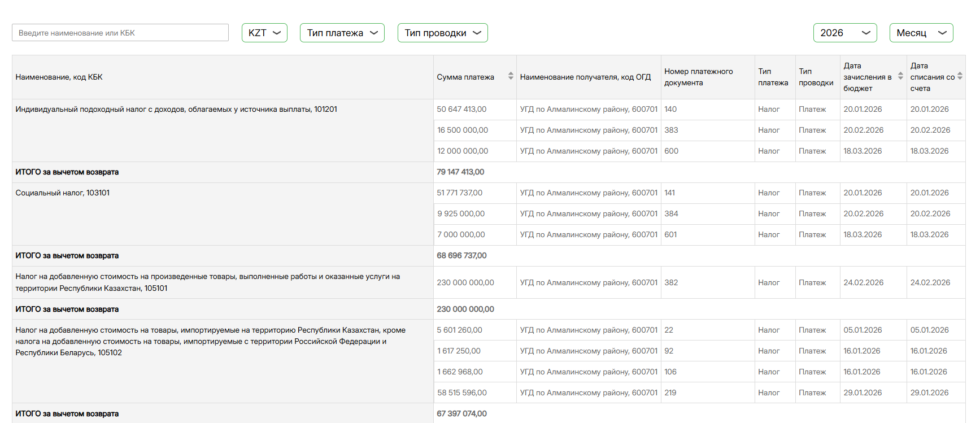
Task: Expand the Месяц period dropdown
Action: point(921,33)
